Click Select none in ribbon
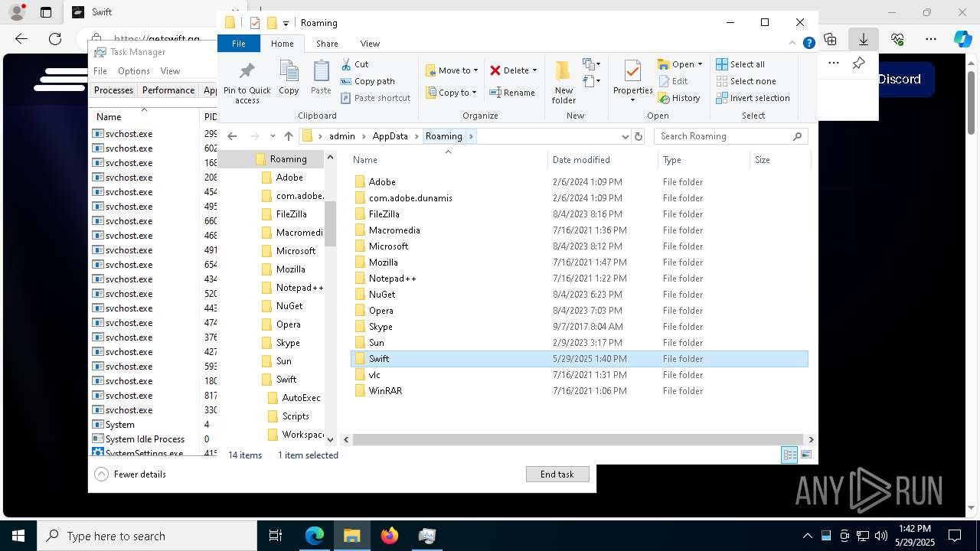 (746, 81)
